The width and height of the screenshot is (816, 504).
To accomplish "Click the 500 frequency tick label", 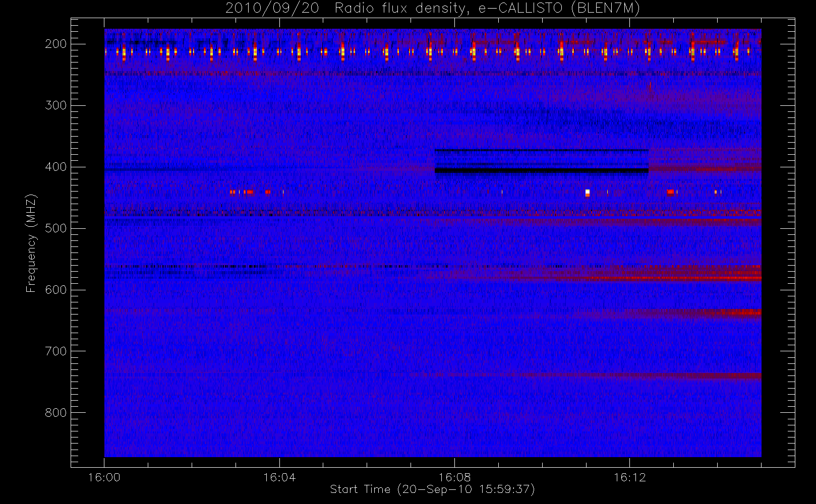I will pyautogui.click(x=55, y=228).
